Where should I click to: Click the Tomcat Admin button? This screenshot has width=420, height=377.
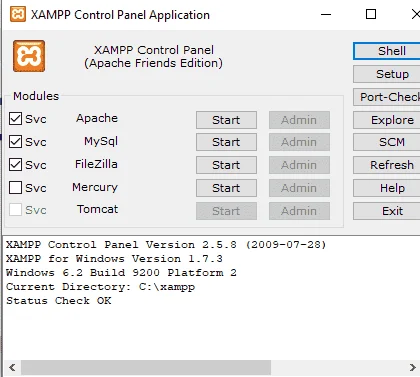299,211
